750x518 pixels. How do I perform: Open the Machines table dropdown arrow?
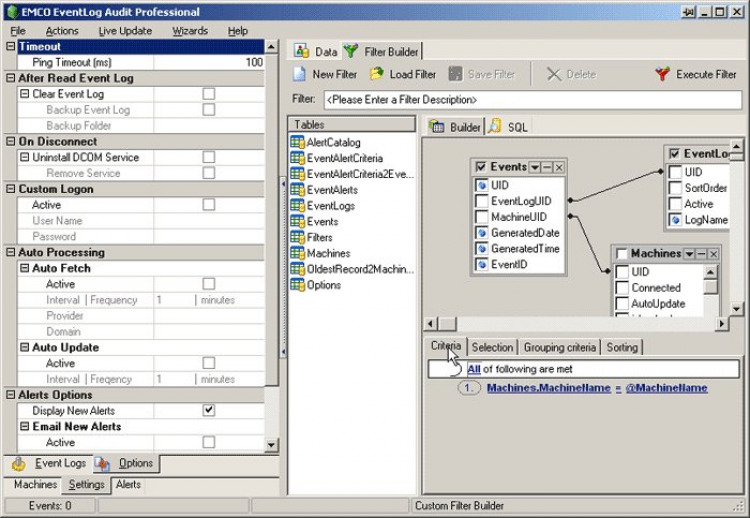pyautogui.click(x=689, y=253)
